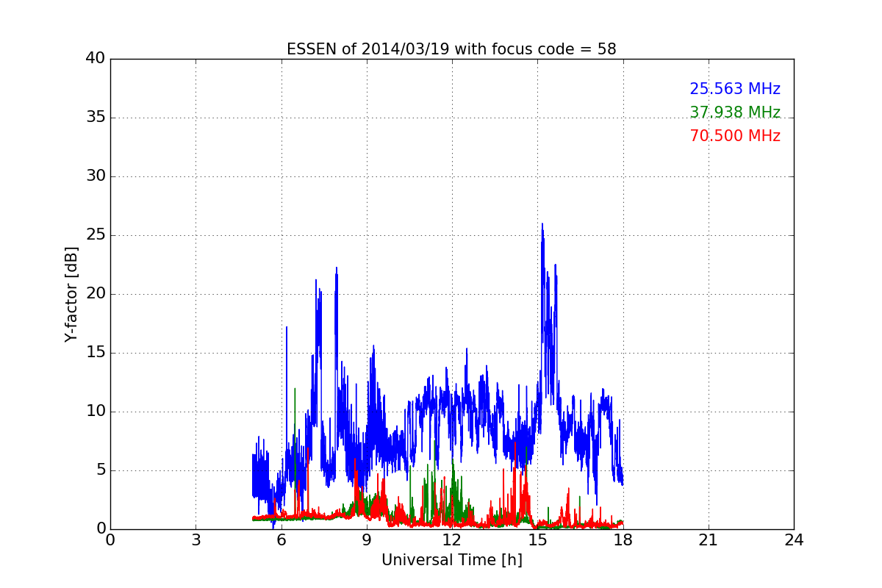This screenshot has width=882, height=588.
Task: Click y-axis tick label 30
Action: click(x=96, y=176)
